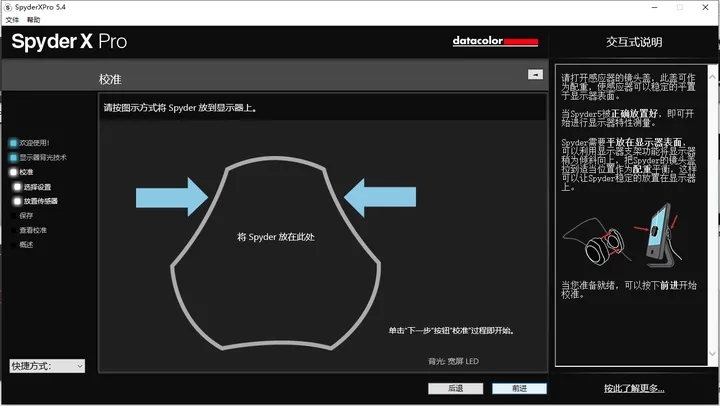Select the 欢迎使用 step in sidebar
720x406 pixels.
[34, 143]
